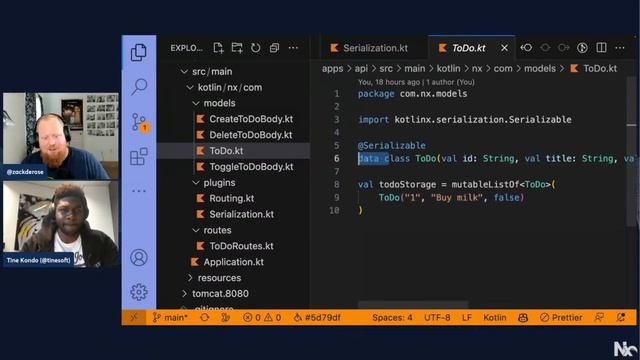Viewport: 640px width, 360px height.
Task: Select ToDo.kt in the file tree
Action: (x=226, y=151)
